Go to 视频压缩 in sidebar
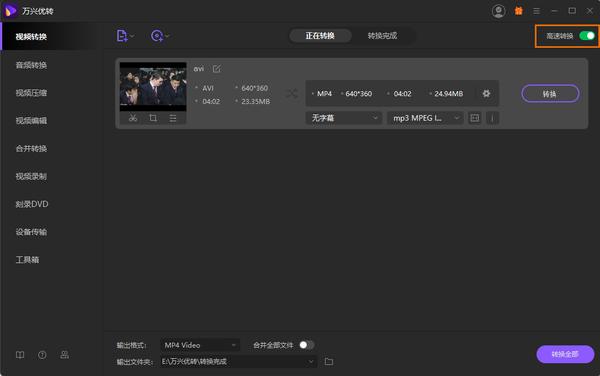600x376 pixels. (31, 93)
